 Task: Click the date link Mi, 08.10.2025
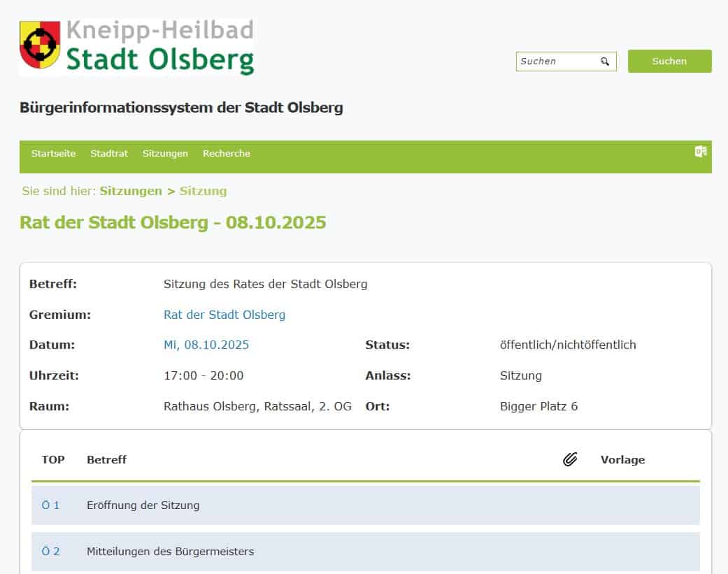click(206, 345)
